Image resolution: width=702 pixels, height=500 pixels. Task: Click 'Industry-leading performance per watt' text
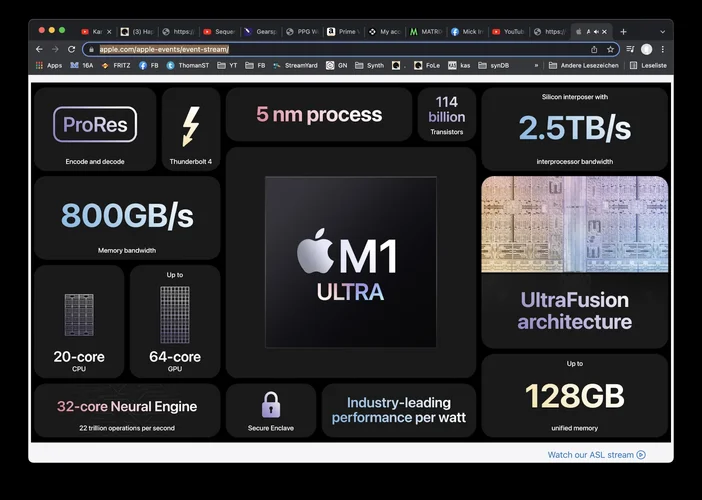[x=398, y=410]
